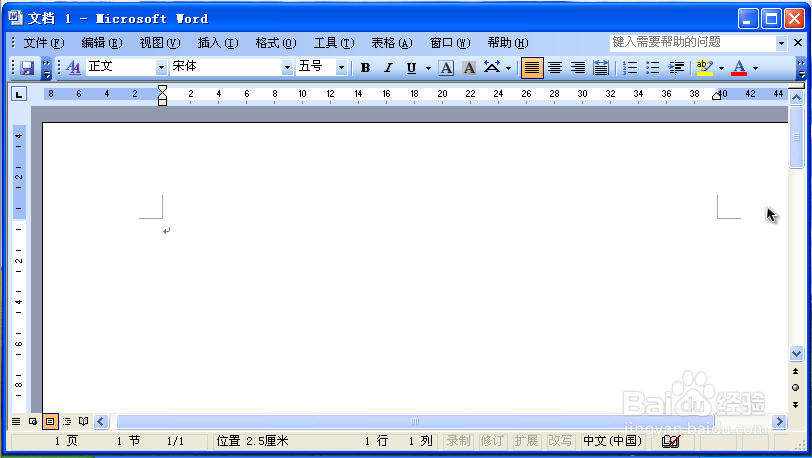Screen dimensions: 812x458
Task: Open the 格式(O) menu
Action: [276, 42]
